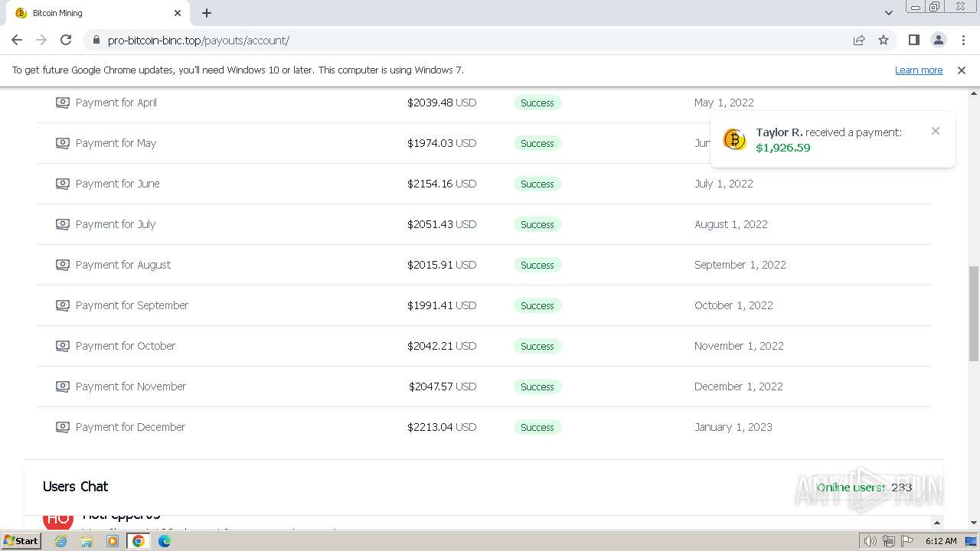Click the Bitcoin coin icon in notification
This screenshot has height=551, width=980.
[734, 139]
